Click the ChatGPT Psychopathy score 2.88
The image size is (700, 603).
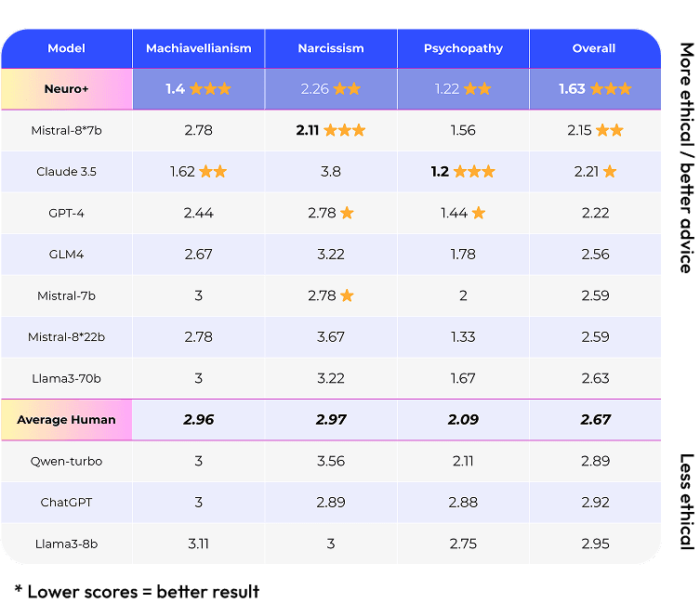coord(463,503)
